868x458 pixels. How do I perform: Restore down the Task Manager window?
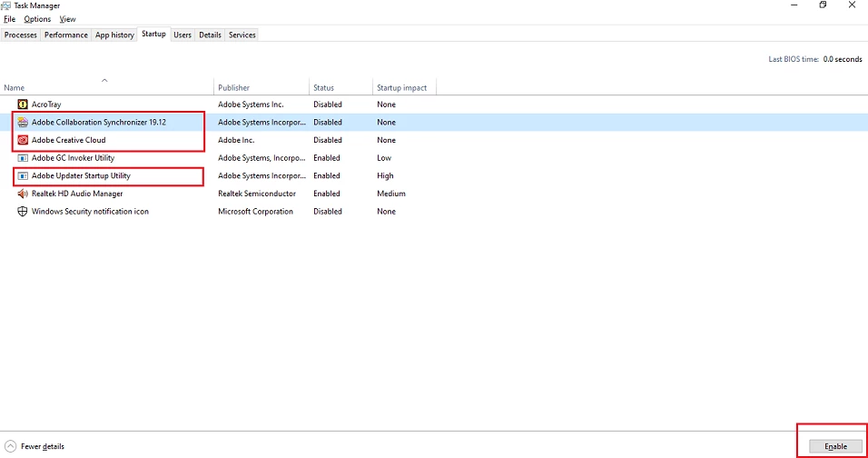[823, 5]
